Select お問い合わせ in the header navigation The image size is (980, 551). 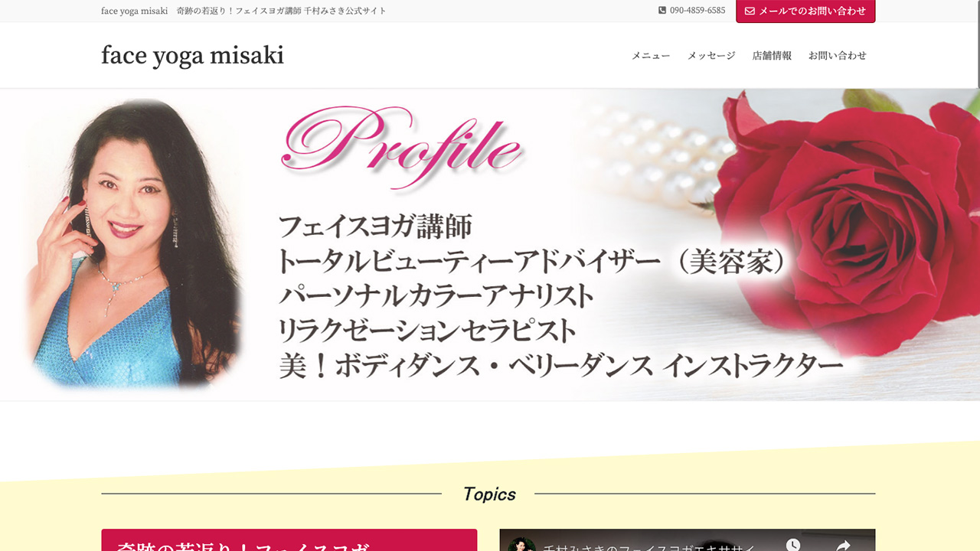tap(838, 56)
